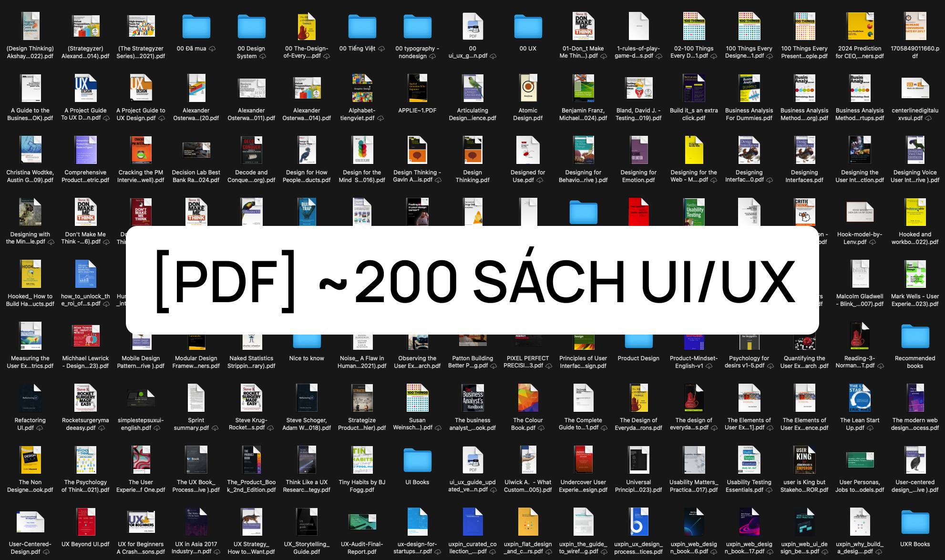Open the '00 Đã mua' folder icon
This screenshot has height=560, width=945.
coord(196,26)
